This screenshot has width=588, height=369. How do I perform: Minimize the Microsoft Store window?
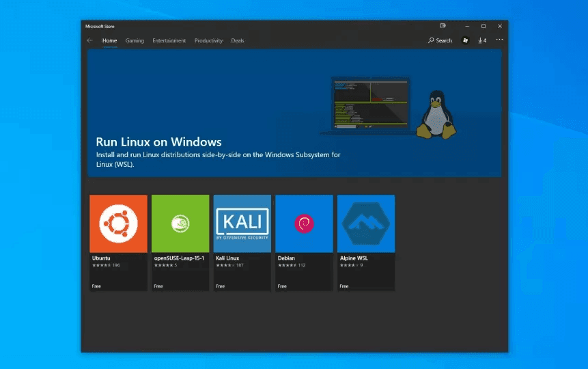coord(467,26)
